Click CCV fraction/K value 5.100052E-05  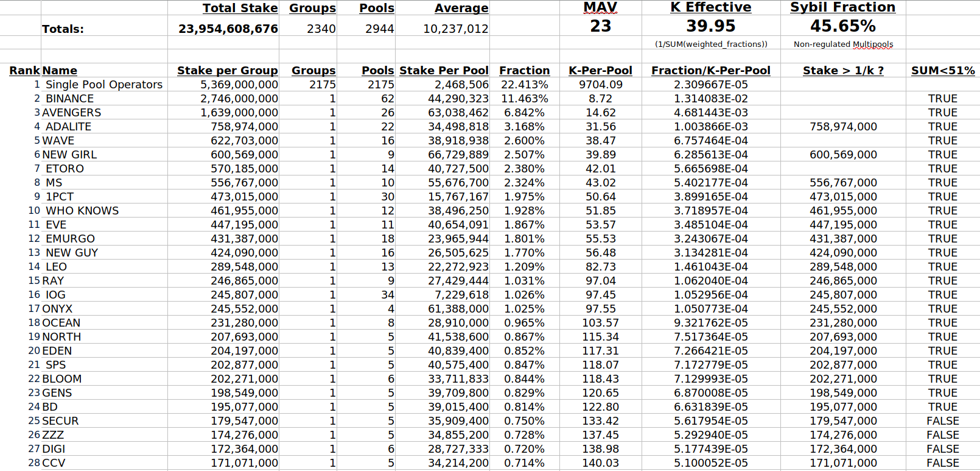[711, 463]
